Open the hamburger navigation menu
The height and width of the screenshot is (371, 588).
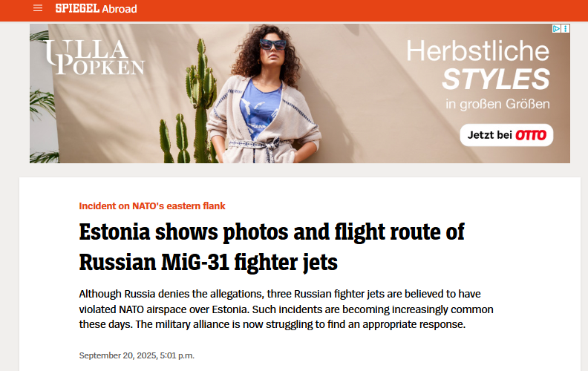coord(38,8)
